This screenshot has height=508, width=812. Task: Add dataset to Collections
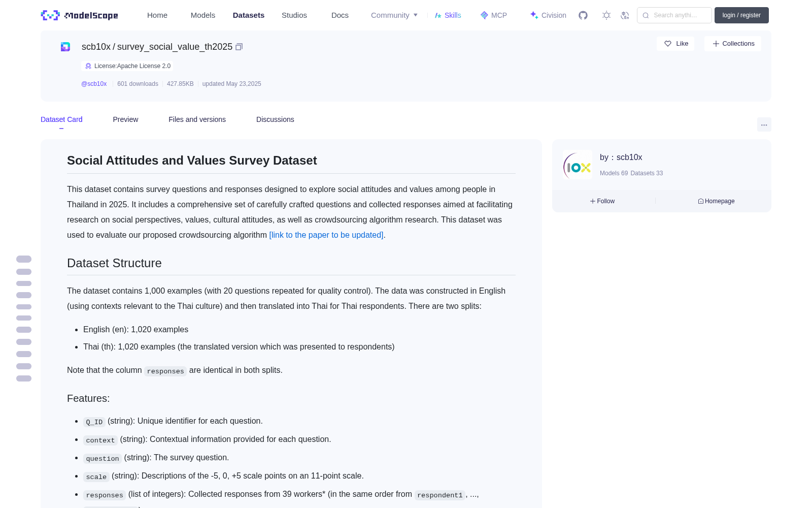(x=733, y=44)
